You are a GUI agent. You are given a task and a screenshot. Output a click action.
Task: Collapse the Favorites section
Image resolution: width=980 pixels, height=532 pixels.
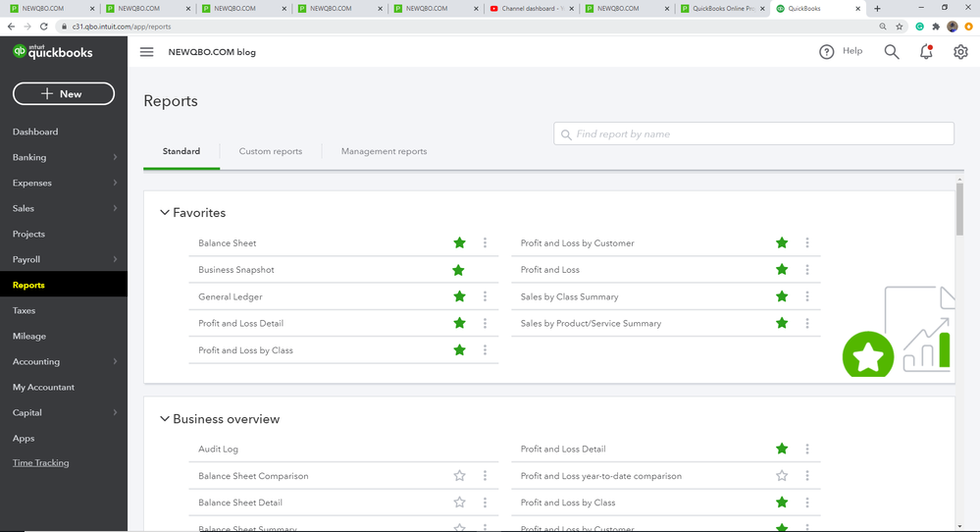tap(165, 213)
